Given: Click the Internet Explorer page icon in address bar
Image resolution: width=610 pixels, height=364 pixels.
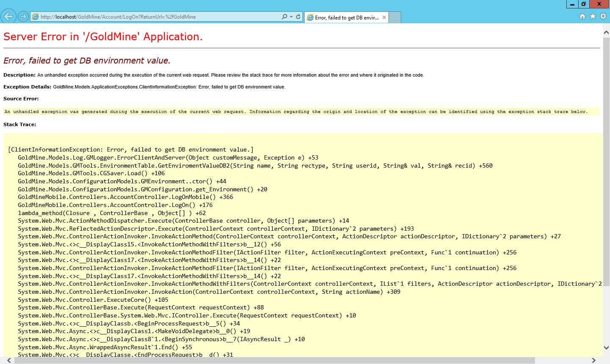Looking at the screenshot, I should click(36, 17).
